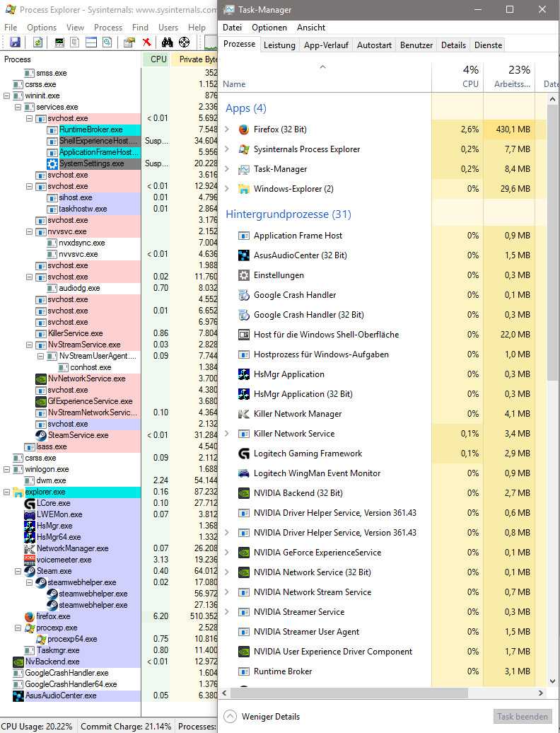Open the Options menu in Process Explorer

[42, 28]
